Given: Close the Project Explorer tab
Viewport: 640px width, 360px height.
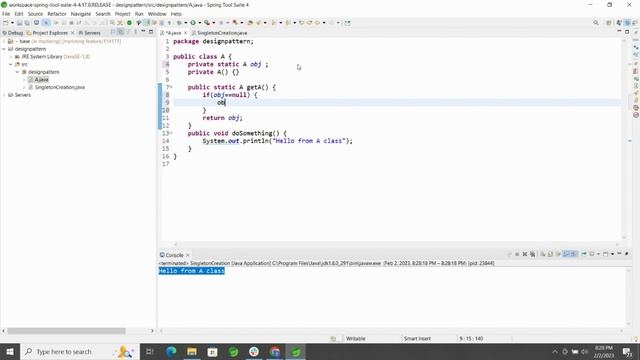Looking at the screenshot, I should click(x=73, y=33).
